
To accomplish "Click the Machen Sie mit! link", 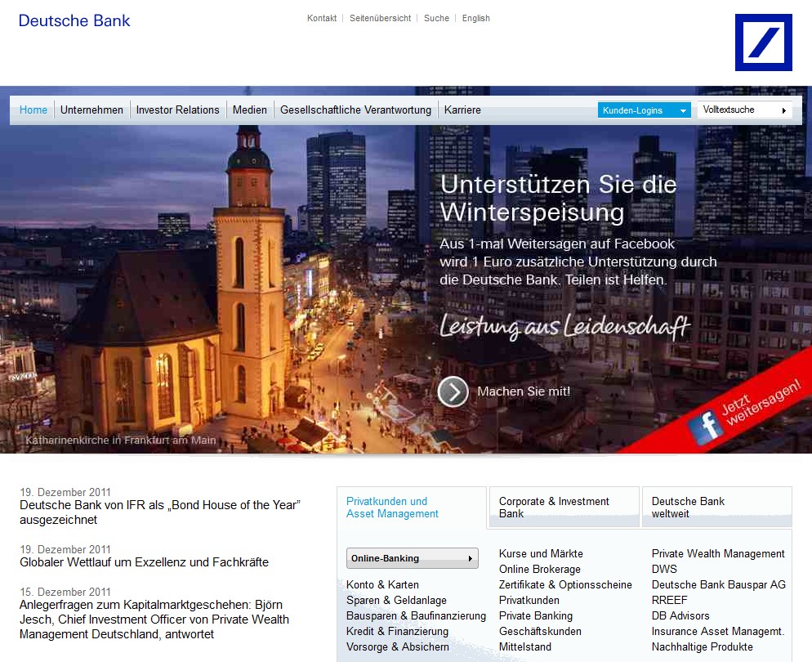I will (524, 391).
